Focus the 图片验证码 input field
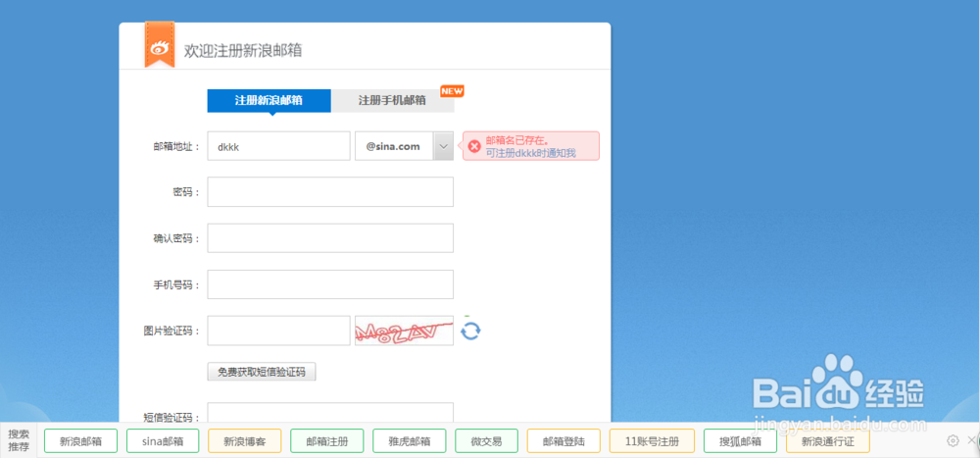Viewport: 980px width, 458px height. click(x=278, y=331)
